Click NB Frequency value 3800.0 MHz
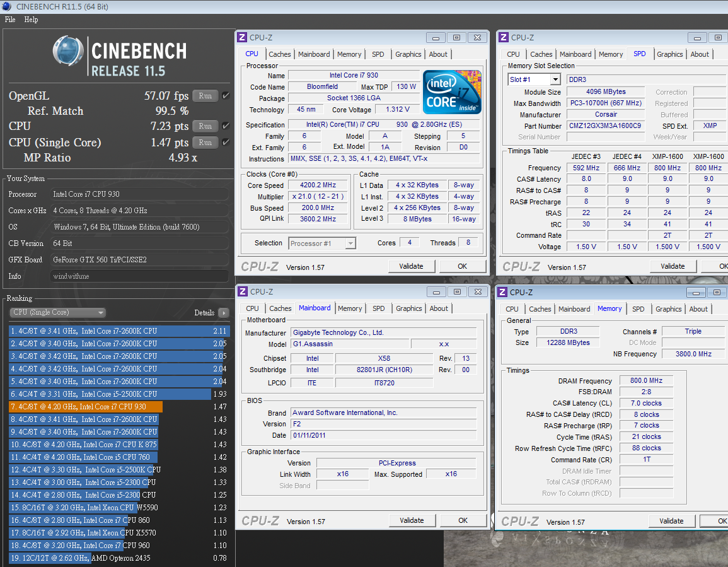 click(x=693, y=354)
